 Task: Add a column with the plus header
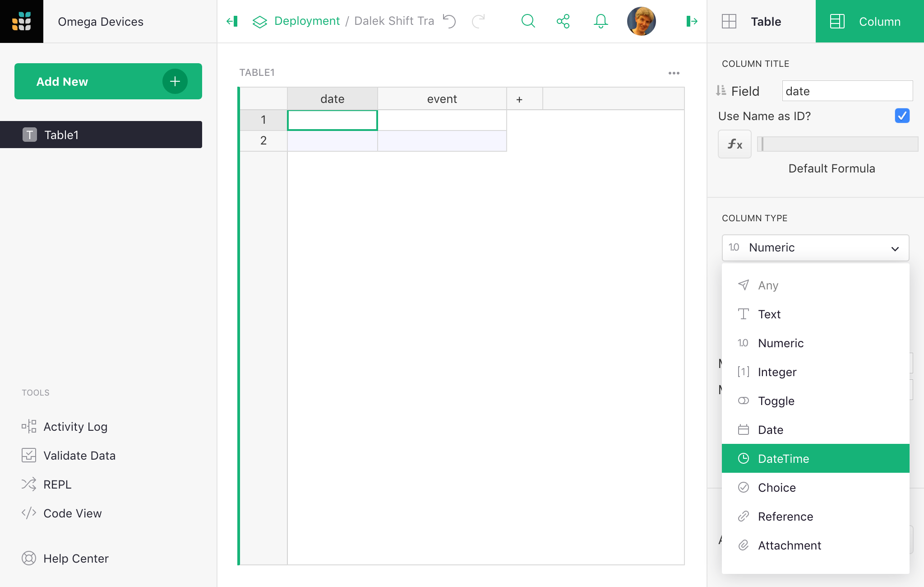pos(519,99)
